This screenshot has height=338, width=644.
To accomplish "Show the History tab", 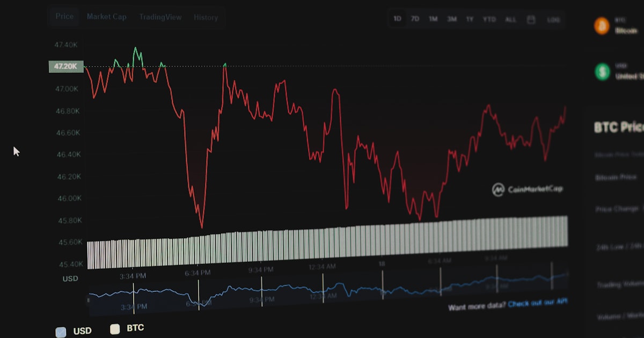I will tap(206, 18).
